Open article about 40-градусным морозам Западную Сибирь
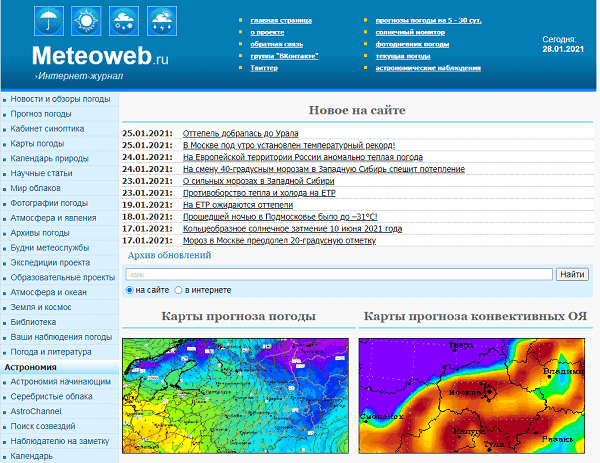600x463 pixels. [324, 169]
